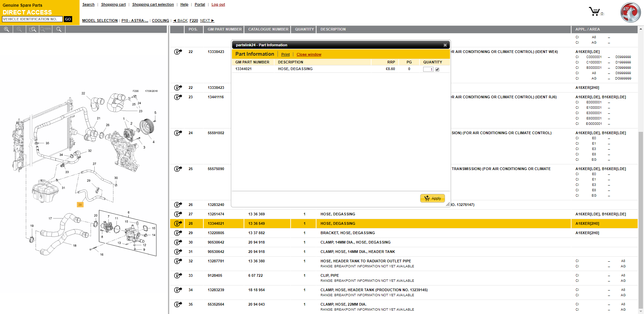Click info icon for part 13441116
The width and height of the screenshot is (644, 314).
178,97
